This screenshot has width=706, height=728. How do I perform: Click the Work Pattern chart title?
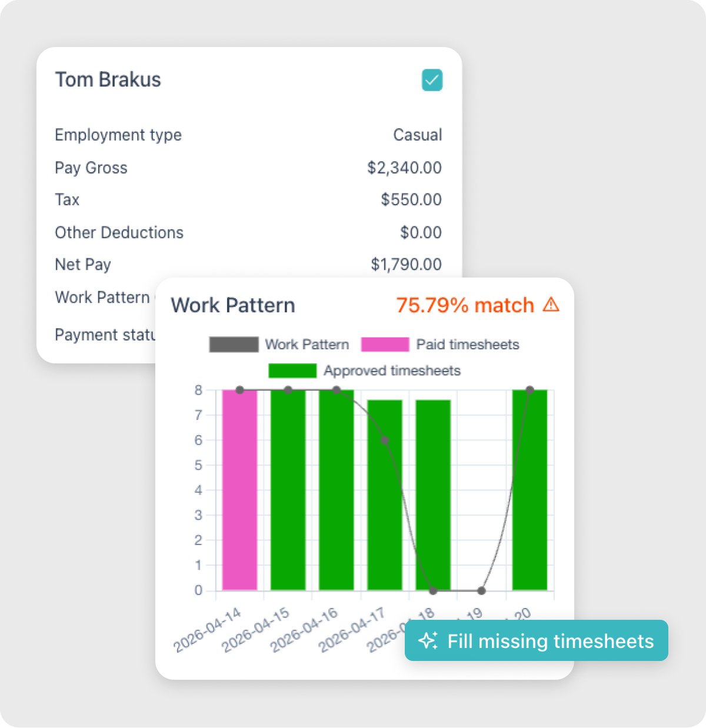click(x=233, y=305)
